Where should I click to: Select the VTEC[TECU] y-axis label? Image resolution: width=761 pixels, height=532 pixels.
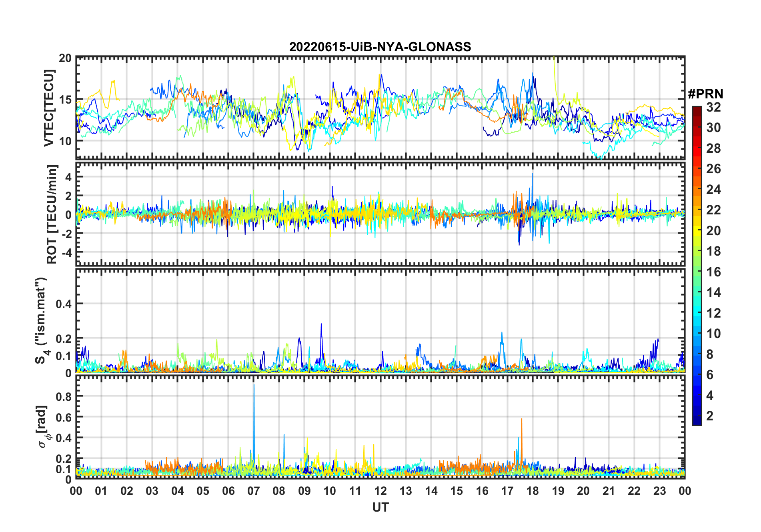pyautogui.click(x=49, y=108)
